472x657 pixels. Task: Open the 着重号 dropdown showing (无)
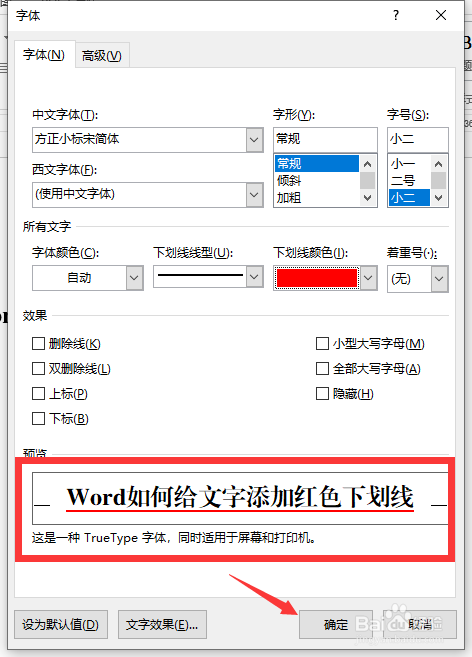pyautogui.click(x=418, y=279)
